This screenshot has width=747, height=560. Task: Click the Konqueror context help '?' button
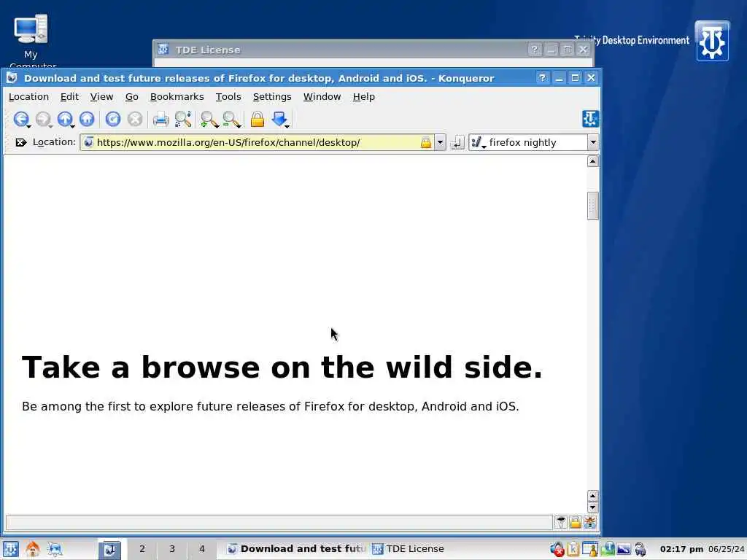click(542, 77)
